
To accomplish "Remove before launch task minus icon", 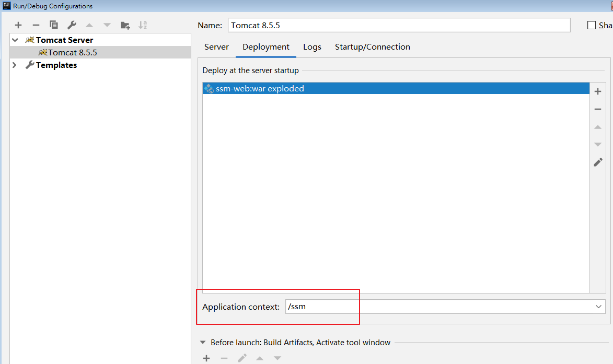I will [x=224, y=358].
